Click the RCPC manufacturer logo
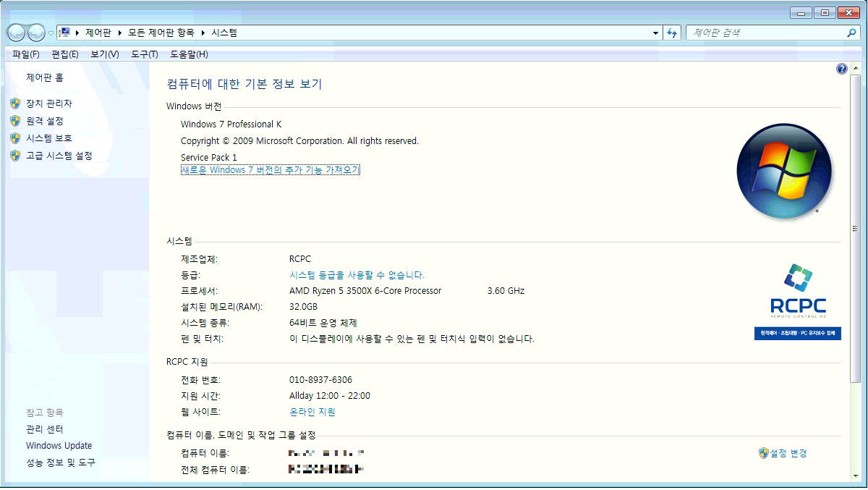Screen dimensions: 868x490 click(x=797, y=302)
